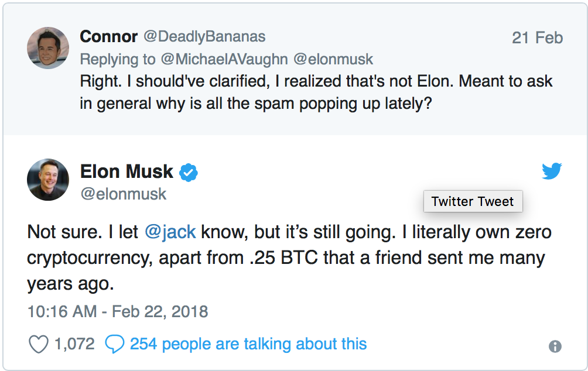Click the Twitter Tweet tooltip
This screenshot has width=588, height=371.
tap(472, 201)
